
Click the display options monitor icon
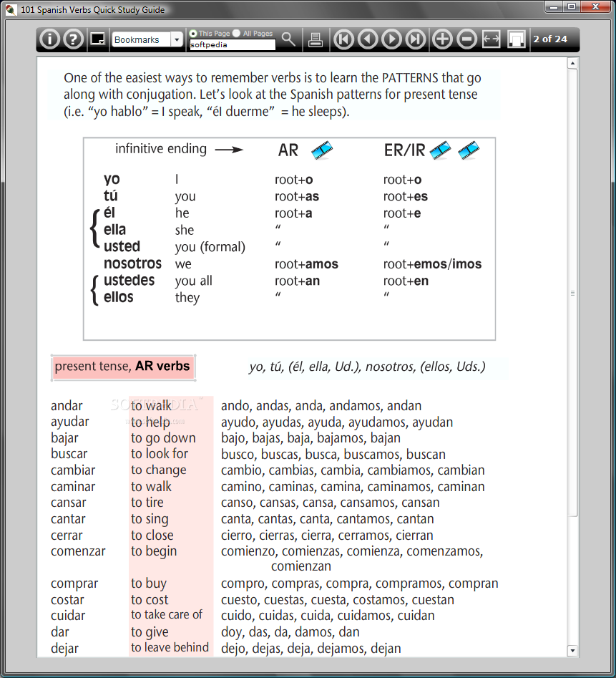coord(98,39)
